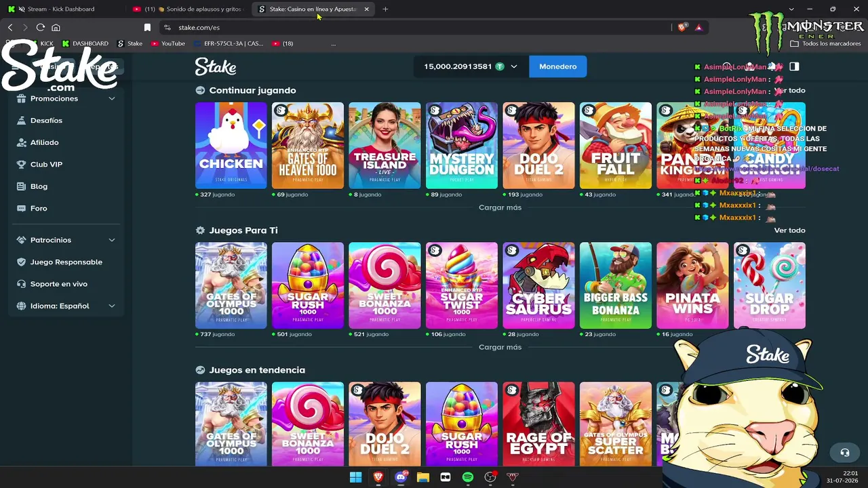
Task: Open the Brave Shields lion icon
Action: coord(682,27)
